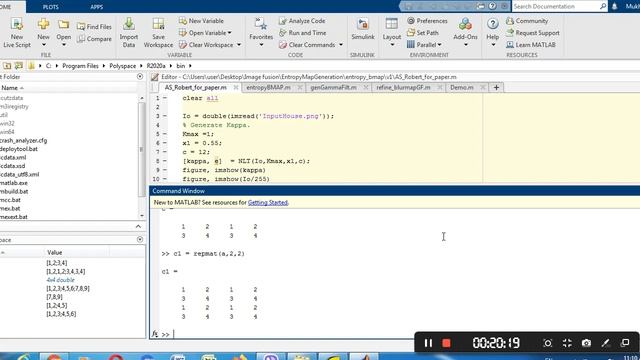Click Set Path
This screenshot has width=640, height=360.
423,33
